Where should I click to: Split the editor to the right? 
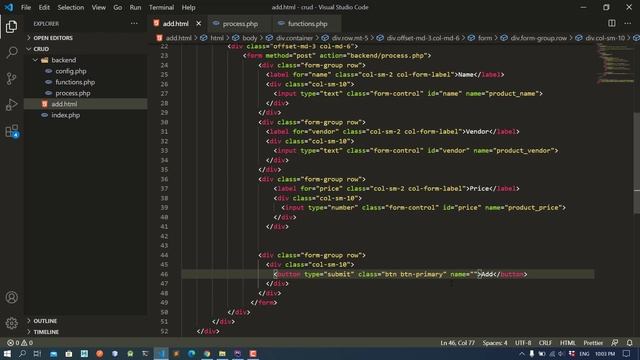[611, 23]
